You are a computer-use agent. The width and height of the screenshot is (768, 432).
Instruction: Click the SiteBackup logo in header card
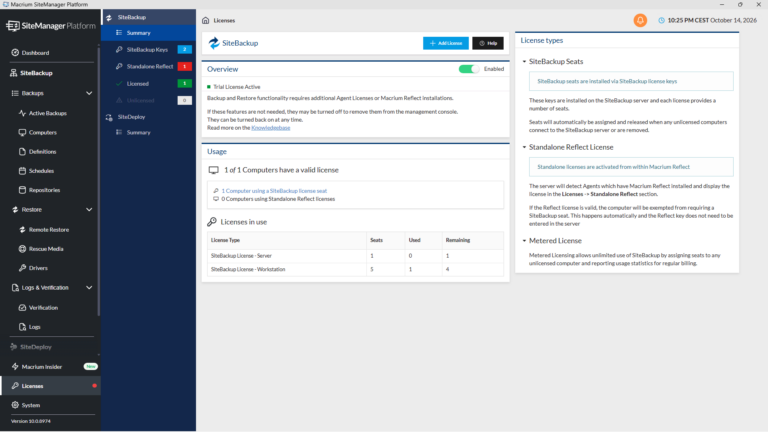tap(214, 43)
